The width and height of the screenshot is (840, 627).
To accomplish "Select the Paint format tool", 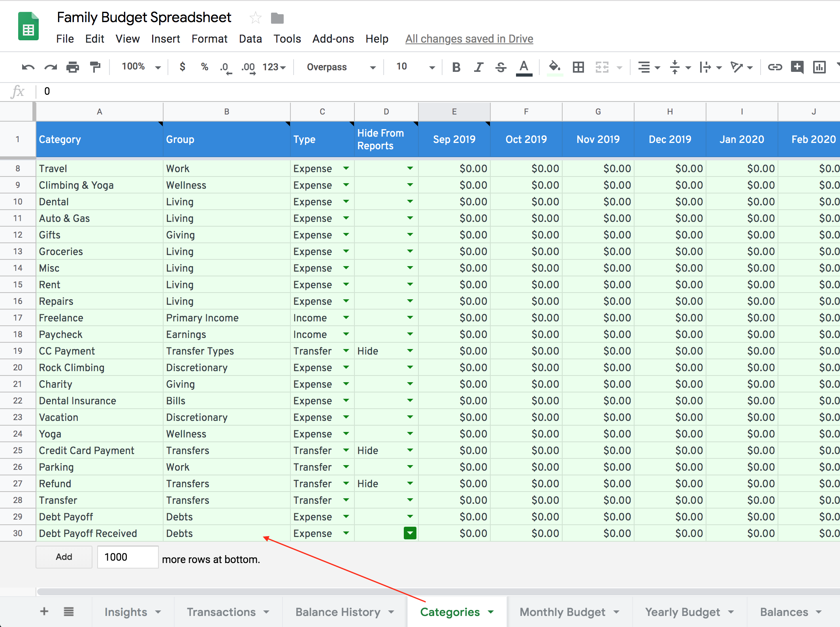I will tap(95, 67).
